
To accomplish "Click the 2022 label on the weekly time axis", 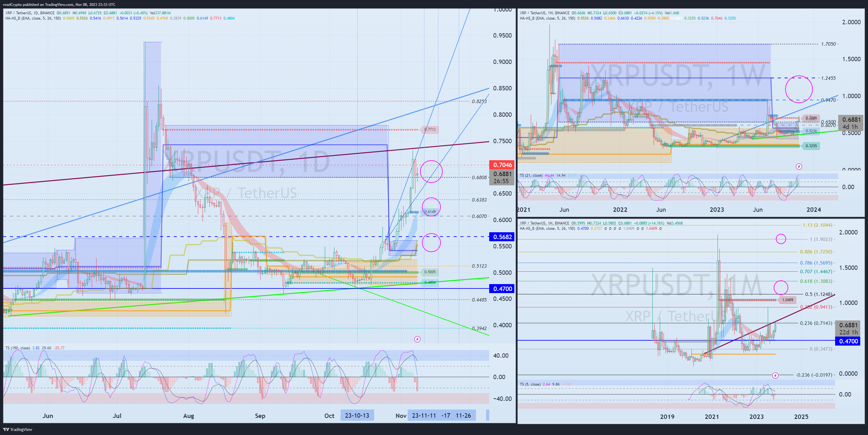I will point(620,209).
